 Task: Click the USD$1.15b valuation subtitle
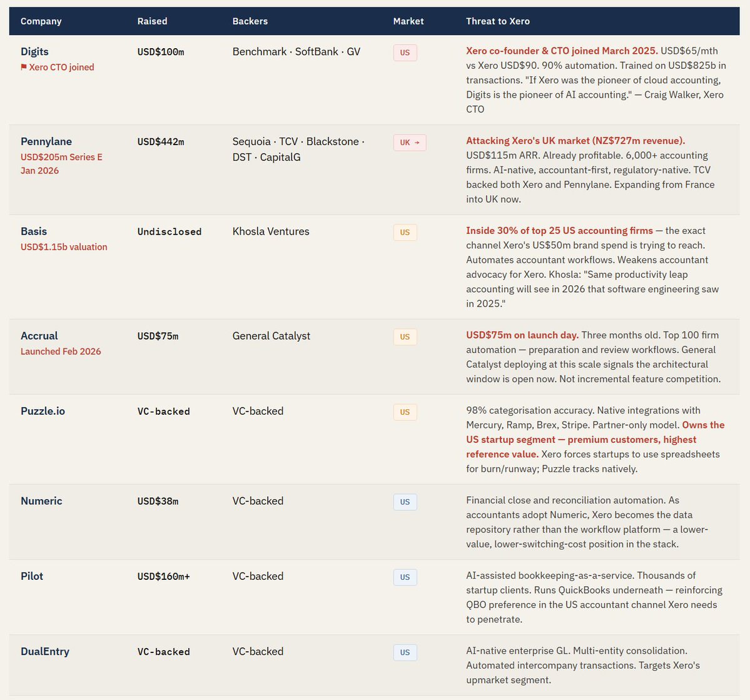64,247
